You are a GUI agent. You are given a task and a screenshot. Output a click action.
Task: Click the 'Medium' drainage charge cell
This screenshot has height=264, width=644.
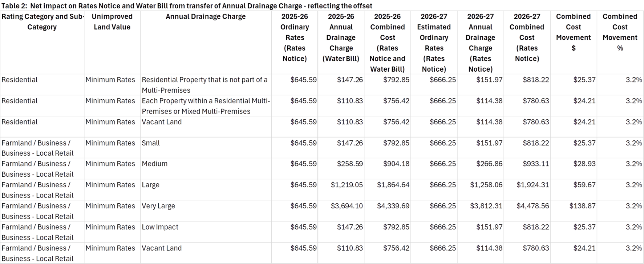coord(154,164)
